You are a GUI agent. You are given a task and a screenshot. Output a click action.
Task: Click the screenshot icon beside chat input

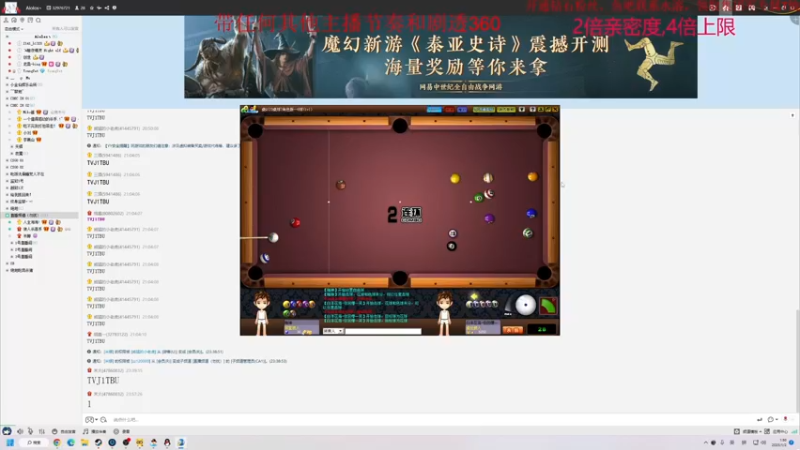(x=104, y=419)
